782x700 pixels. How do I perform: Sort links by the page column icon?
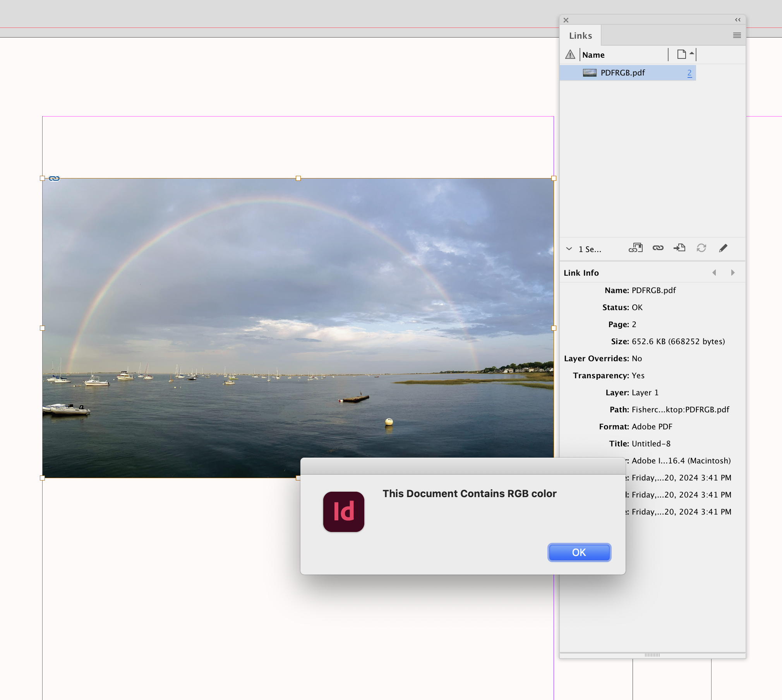(681, 54)
